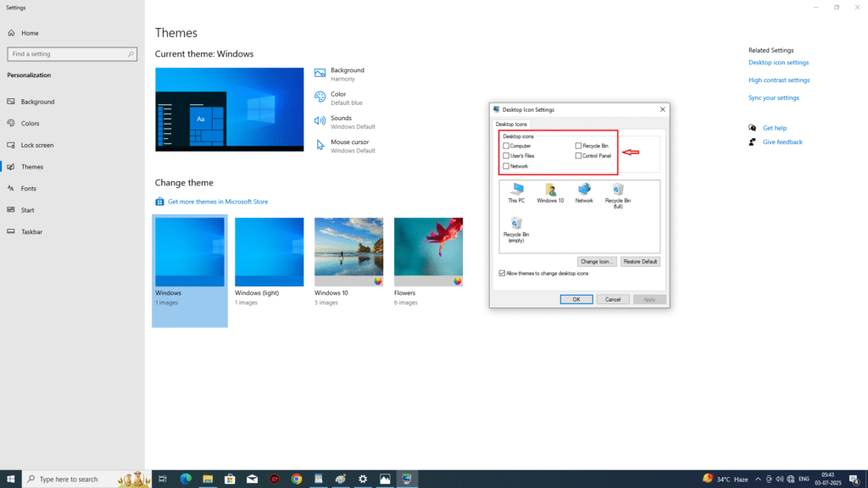The height and width of the screenshot is (488, 868).
Task: Click the Get help link
Action: click(x=775, y=128)
